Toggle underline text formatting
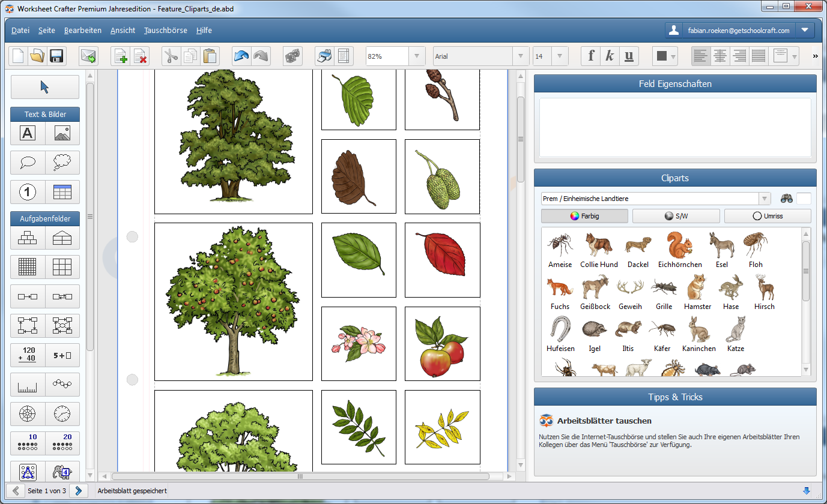 coord(629,56)
